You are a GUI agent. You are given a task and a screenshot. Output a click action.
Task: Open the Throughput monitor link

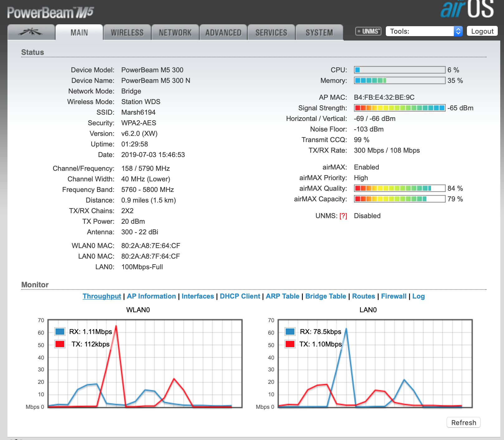click(102, 296)
